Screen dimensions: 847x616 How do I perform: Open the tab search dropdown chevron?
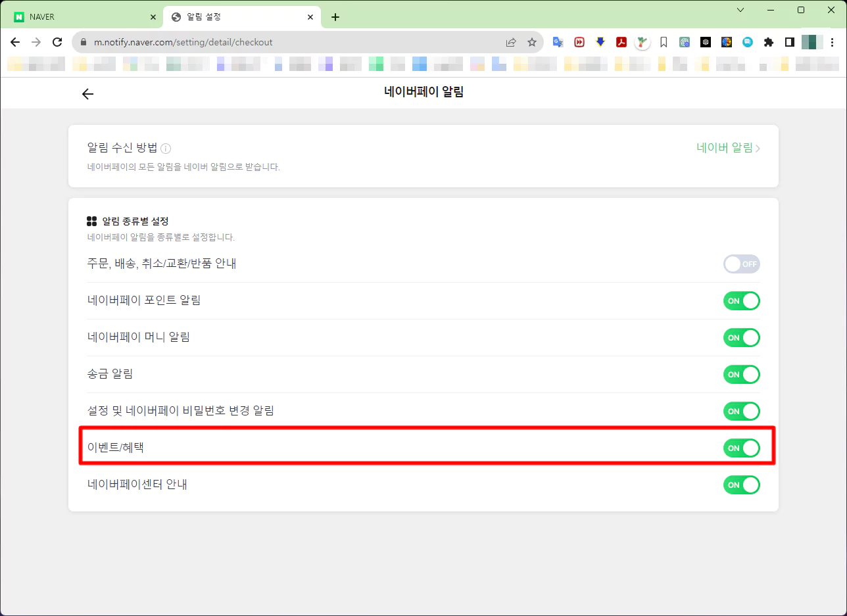click(x=740, y=10)
